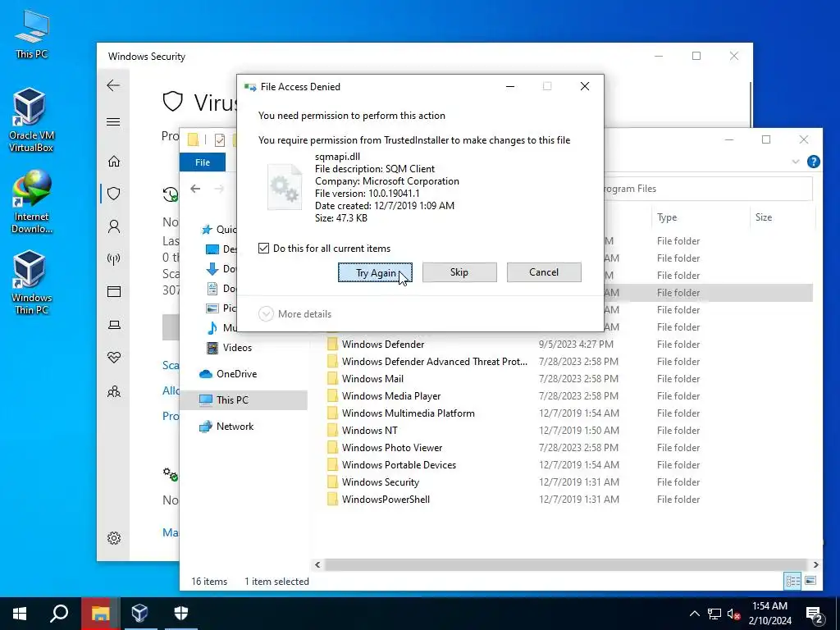This screenshot has width=840, height=630.
Task: Click horizontal scrollbar in File Explorer
Action: pos(566,564)
